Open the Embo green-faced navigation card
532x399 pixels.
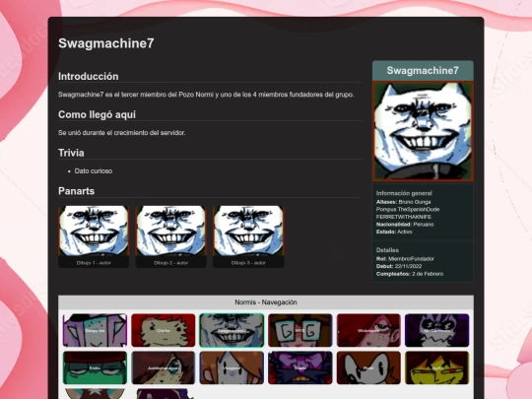point(95,367)
